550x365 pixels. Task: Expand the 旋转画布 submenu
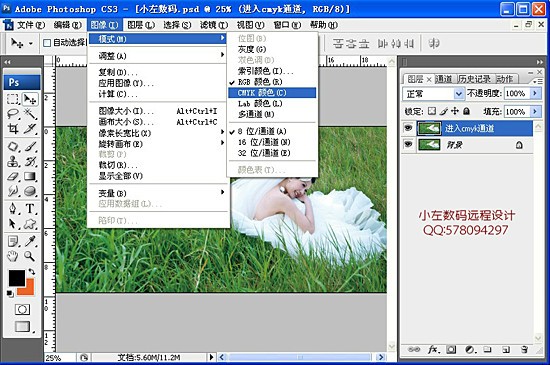point(157,144)
